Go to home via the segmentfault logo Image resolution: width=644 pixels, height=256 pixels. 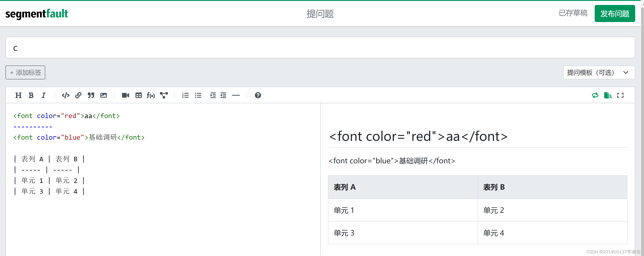click(x=36, y=14)
